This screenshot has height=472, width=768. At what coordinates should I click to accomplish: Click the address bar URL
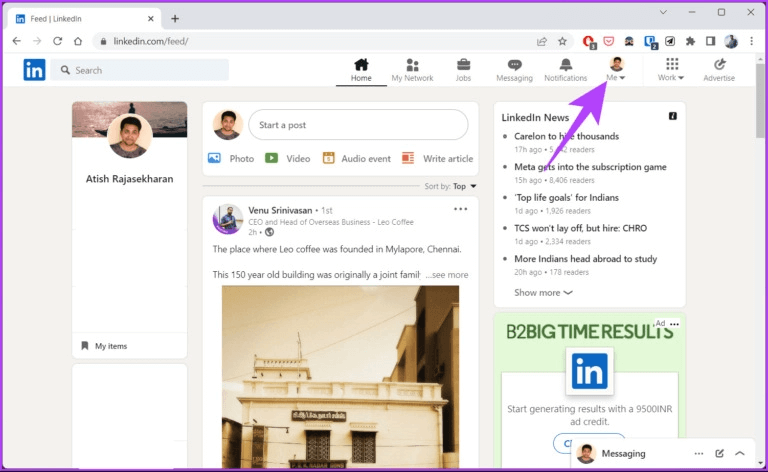click(x=150, y=41)
